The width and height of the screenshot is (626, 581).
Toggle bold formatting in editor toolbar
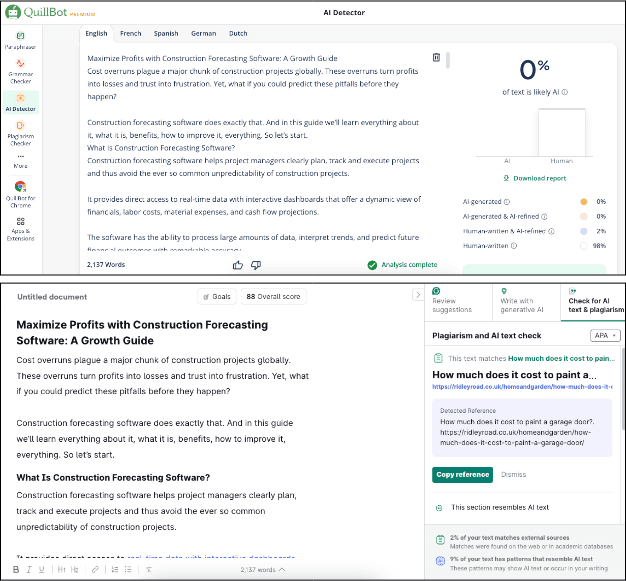tap(16, 569)
